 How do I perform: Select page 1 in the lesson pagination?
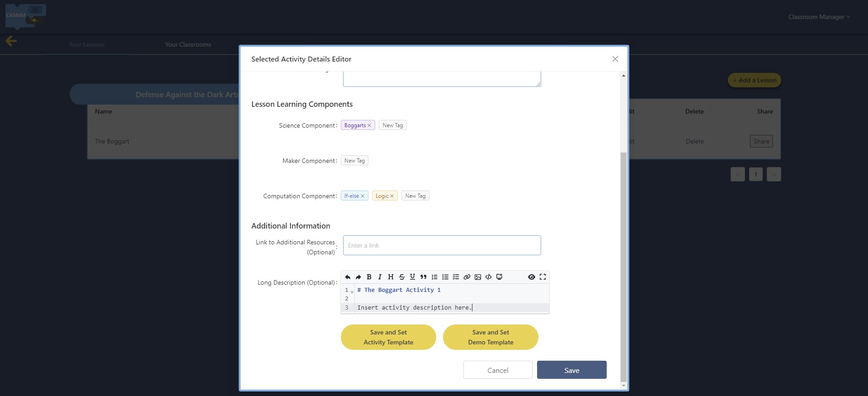tap(756, 174)
